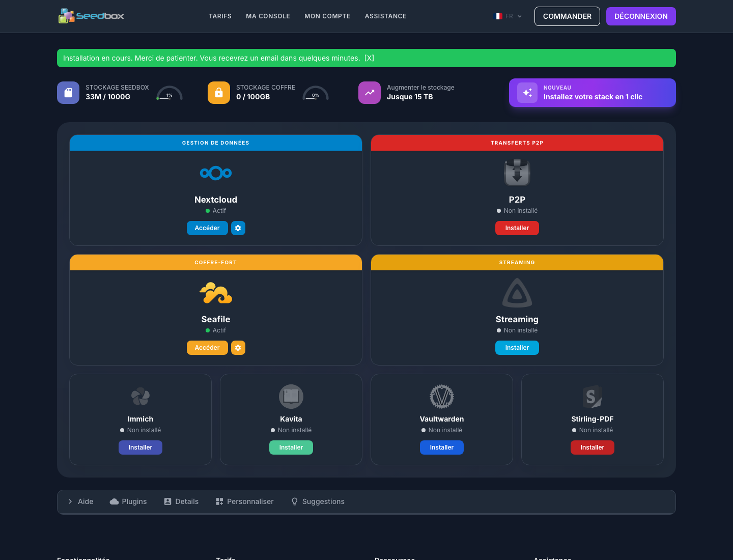Switch to the Details tab

[181, 501]
